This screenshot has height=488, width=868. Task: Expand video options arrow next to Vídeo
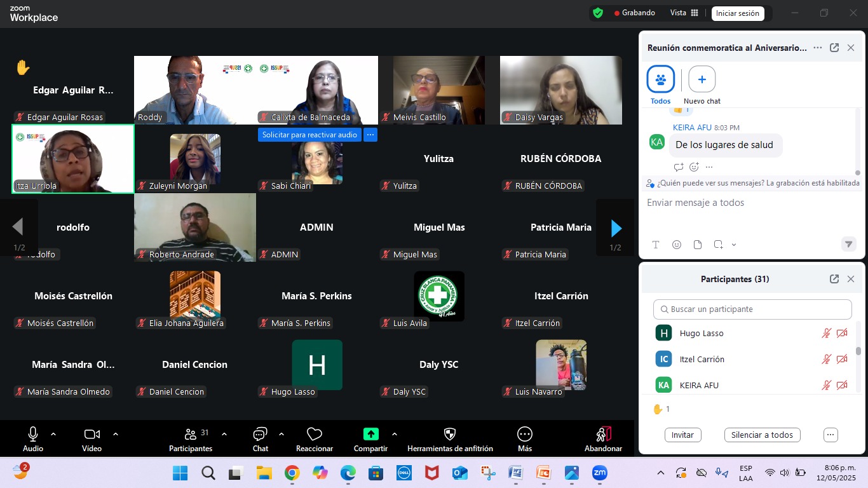click(x=116, y=434)
